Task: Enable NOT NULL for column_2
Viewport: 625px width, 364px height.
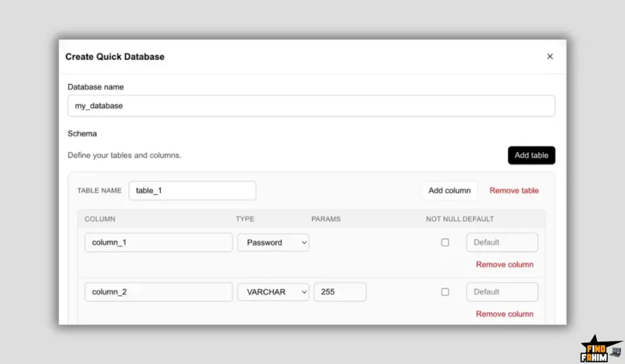Action: [445, 291]
